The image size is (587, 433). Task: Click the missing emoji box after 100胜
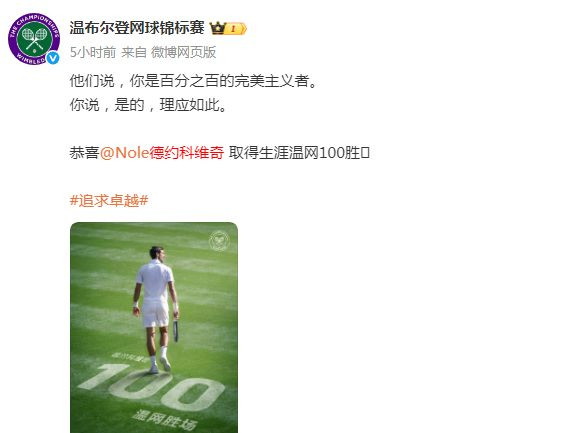(x=365, y=153)
